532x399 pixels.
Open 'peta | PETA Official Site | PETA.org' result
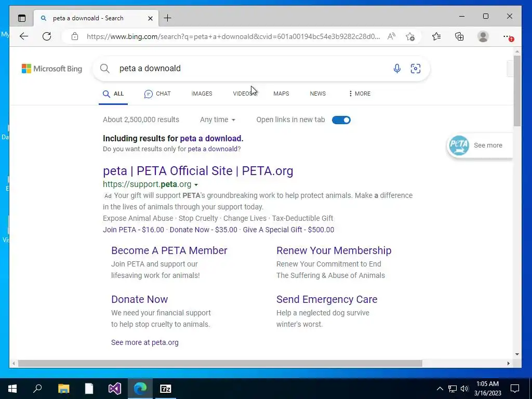coord(198,170)
